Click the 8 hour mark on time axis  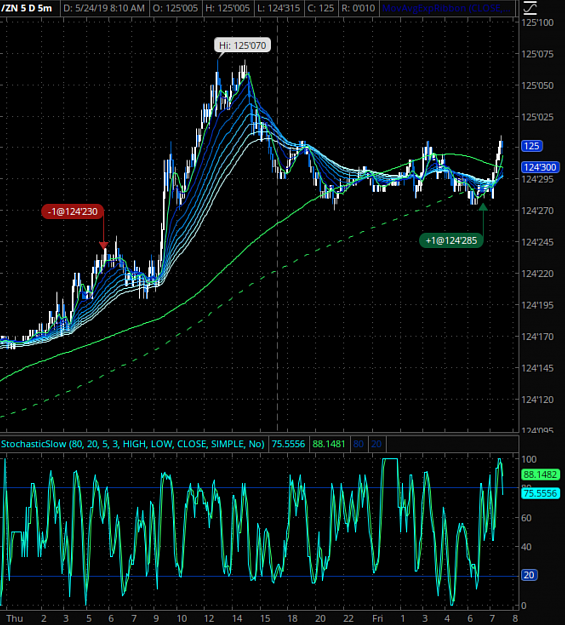(x=515, y=618)
